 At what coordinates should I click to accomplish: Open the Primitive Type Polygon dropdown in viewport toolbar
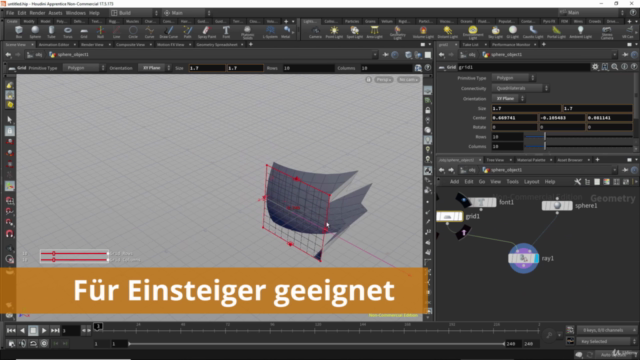pos(84,68)
